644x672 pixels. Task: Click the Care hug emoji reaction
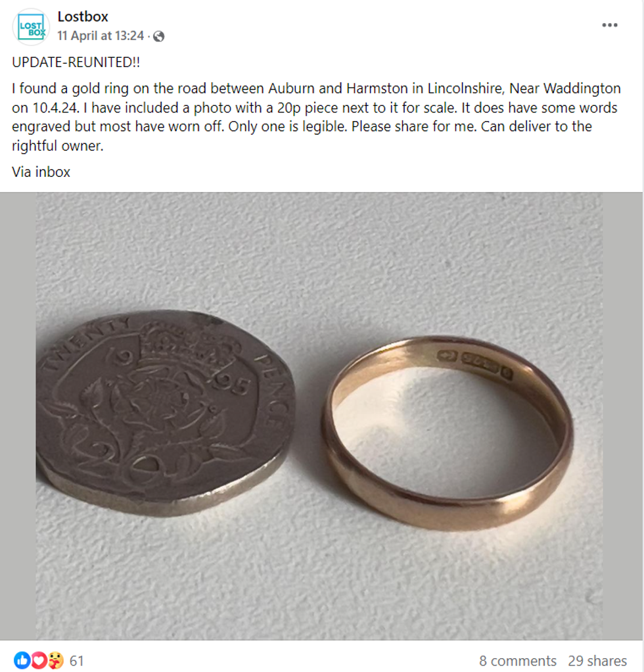pos(55,660)
